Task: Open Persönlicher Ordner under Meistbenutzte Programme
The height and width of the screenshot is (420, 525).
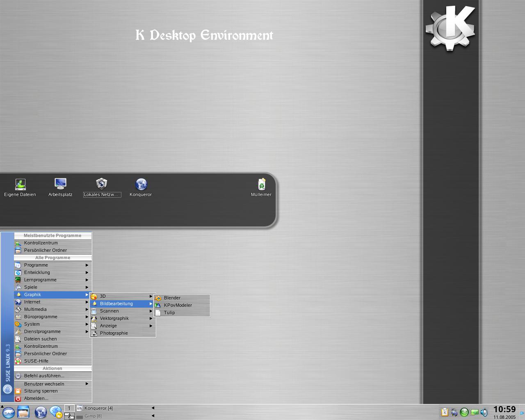Action: [x=52, y=250]
